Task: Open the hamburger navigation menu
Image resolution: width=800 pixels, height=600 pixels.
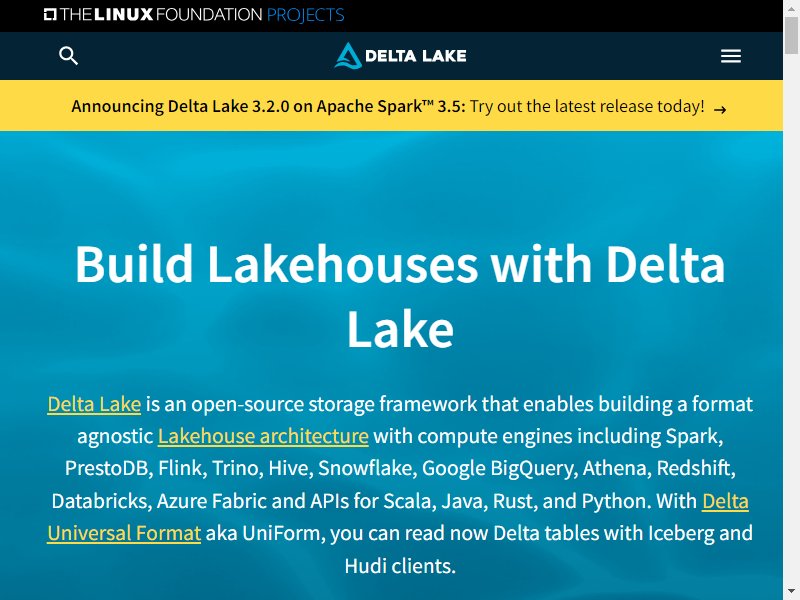Action: coord(731,56)
